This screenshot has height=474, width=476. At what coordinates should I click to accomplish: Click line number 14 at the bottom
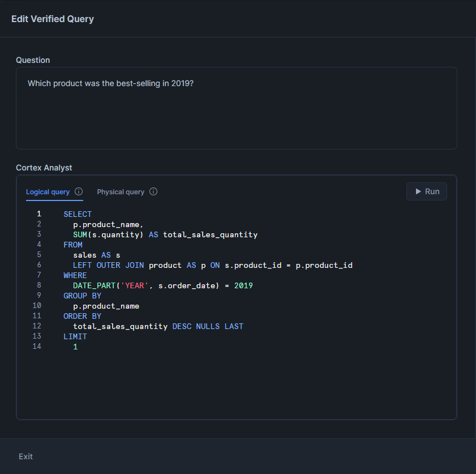[37, 346]
